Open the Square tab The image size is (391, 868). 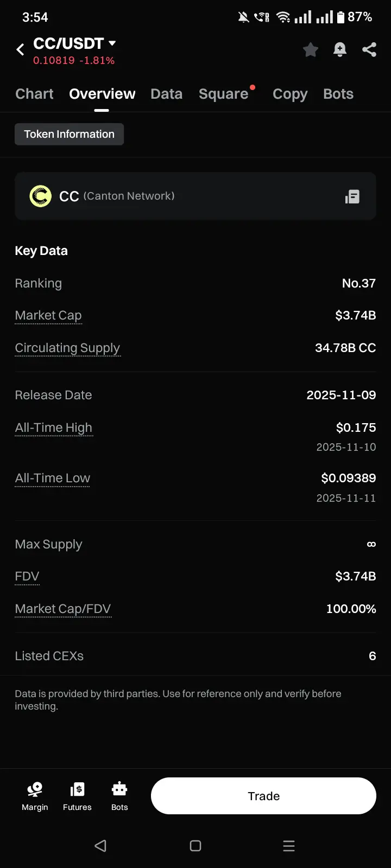tap(224, 94)
